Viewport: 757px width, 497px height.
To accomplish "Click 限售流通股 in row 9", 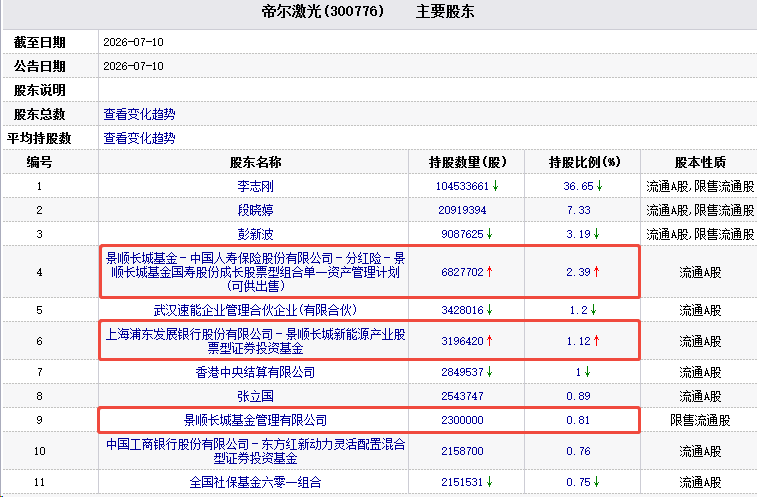I will 700,420.
